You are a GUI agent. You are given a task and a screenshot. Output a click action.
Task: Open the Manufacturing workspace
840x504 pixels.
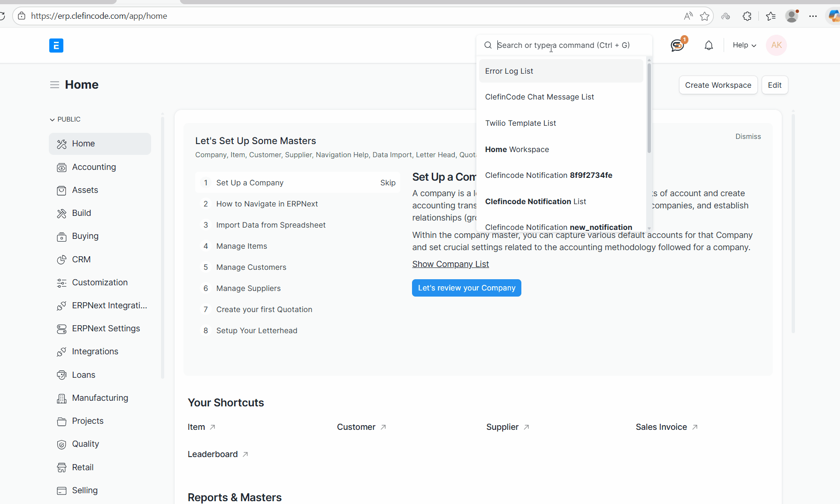coord(99,397)
